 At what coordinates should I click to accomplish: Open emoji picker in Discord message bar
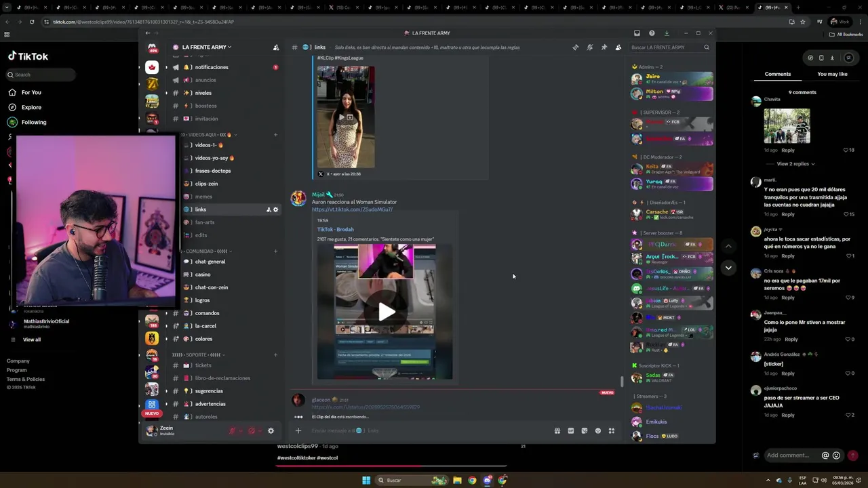(597, 430)
